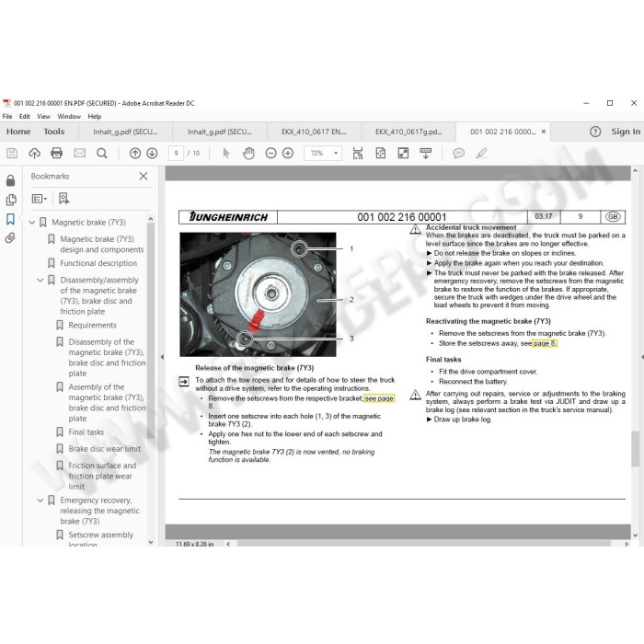Viewport: 644px width, 644px height.
Task: Open the Help menu
Action: [95, 117]
